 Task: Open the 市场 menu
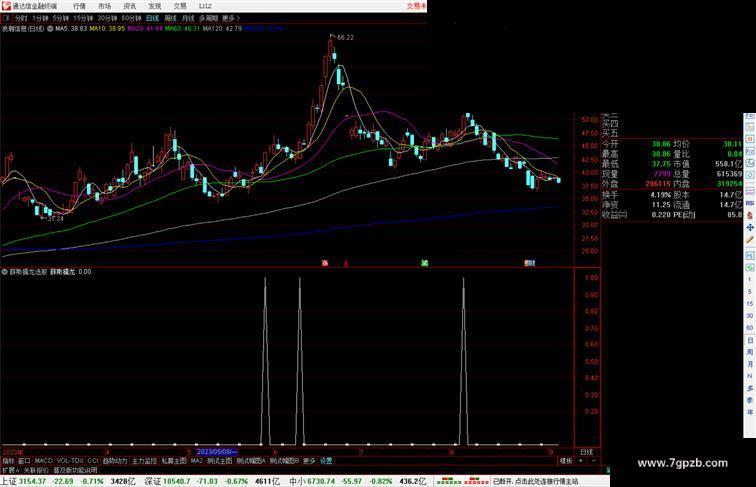pyautogui.click(x=105, y=6)
